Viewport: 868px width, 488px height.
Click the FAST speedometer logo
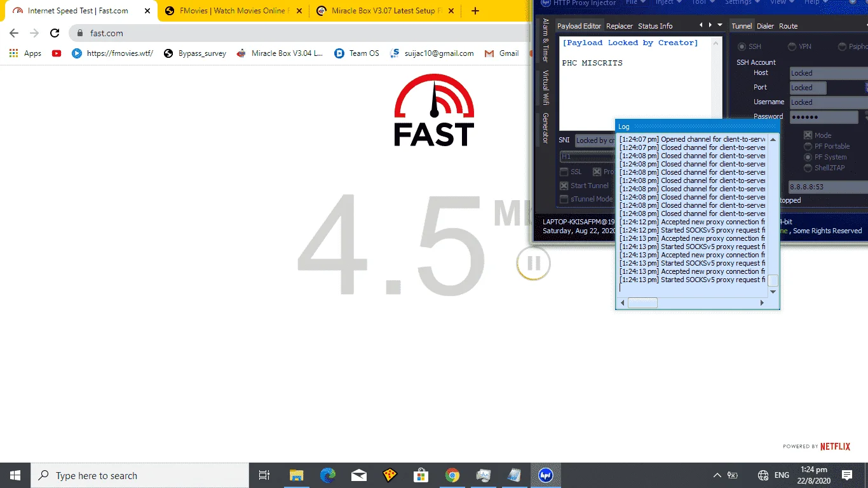(434, 110)
